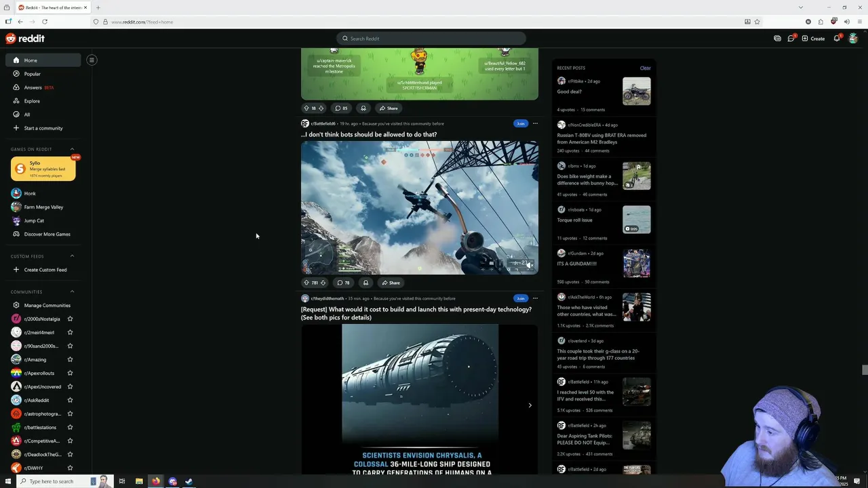Open Discover More Games link

43,234
